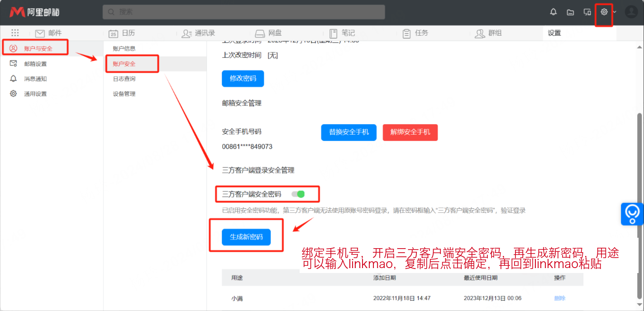The image size is (644, 311).
Task: Click the 小满 entry in the table
Action: pos(237,298)
